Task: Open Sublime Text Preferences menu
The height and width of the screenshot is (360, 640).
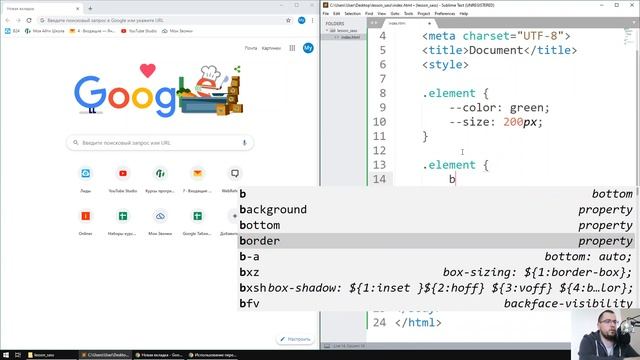Action: point(444,14)
